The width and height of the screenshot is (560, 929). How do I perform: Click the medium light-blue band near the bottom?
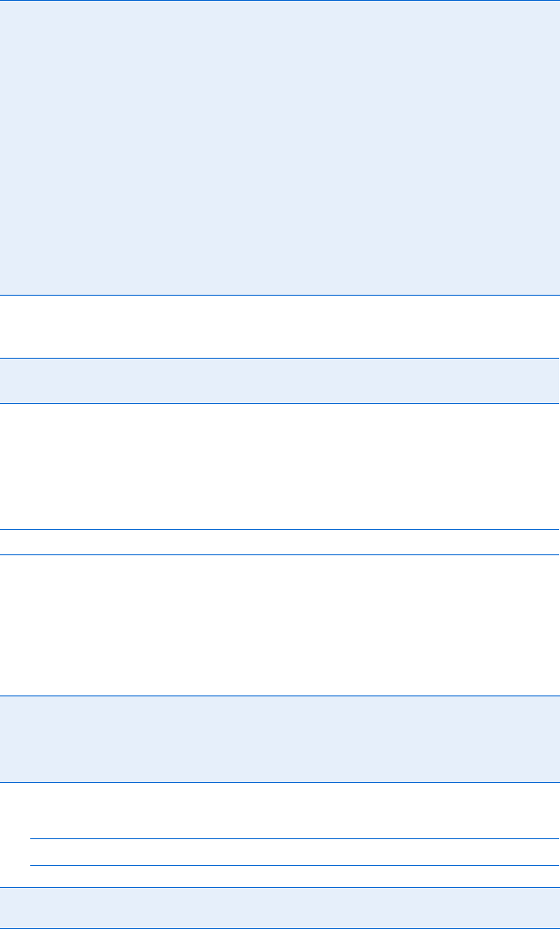click(280, 739)
